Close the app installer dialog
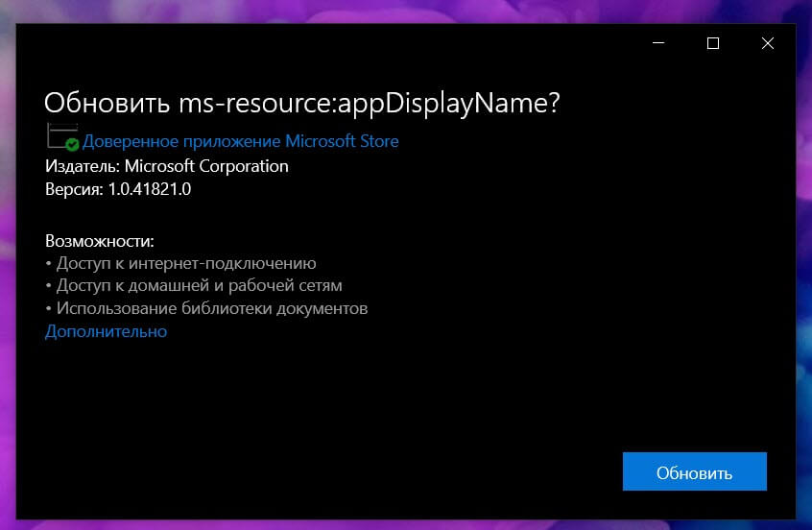This screenshot has height=530, width=812. pos(768,43)
